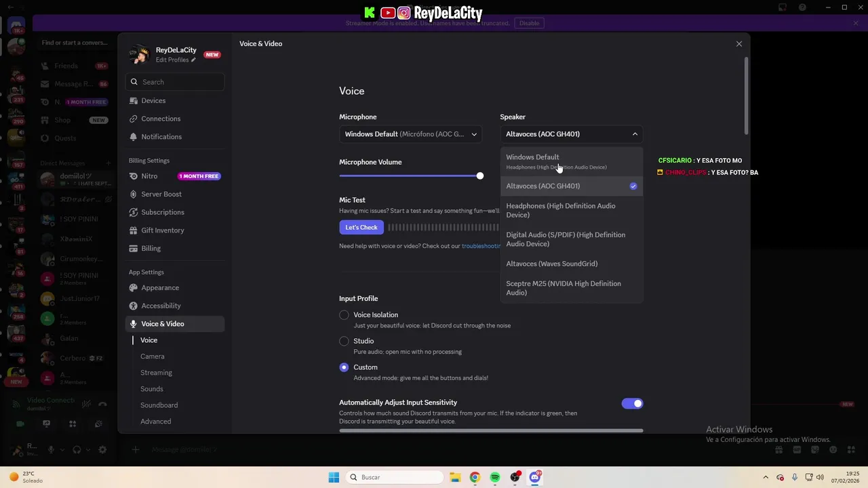
Task: Click the Windows taskbar Buscar search box
Action: [394, 477]
